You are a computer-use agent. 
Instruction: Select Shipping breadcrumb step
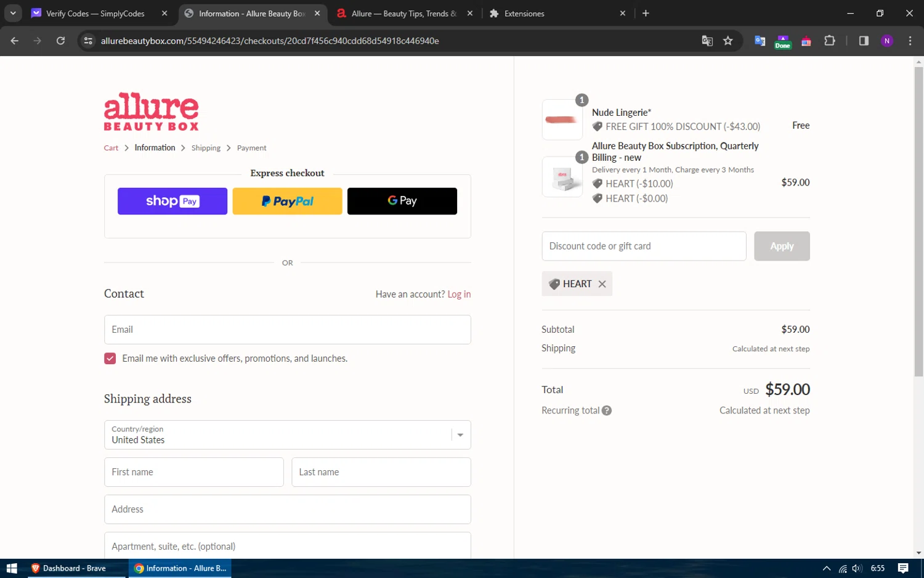[x=206, y=148]
